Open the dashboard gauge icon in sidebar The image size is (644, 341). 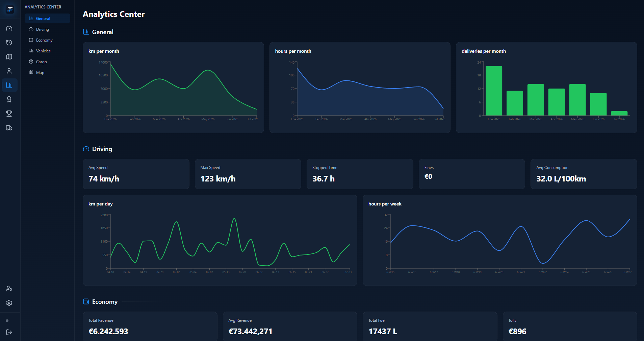click(9, 28)
